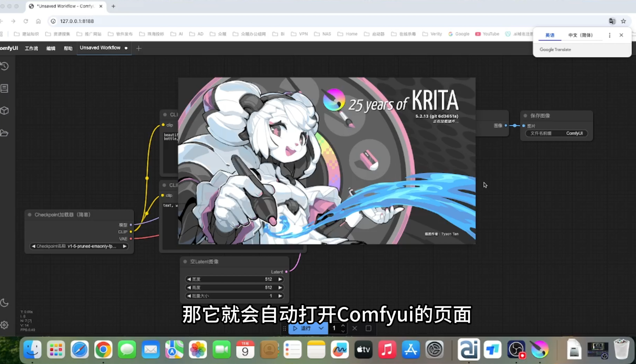This screenshot has height=364, width=636.
Task: Collapse the upper CLIP text node
Action: click(165, 115)
